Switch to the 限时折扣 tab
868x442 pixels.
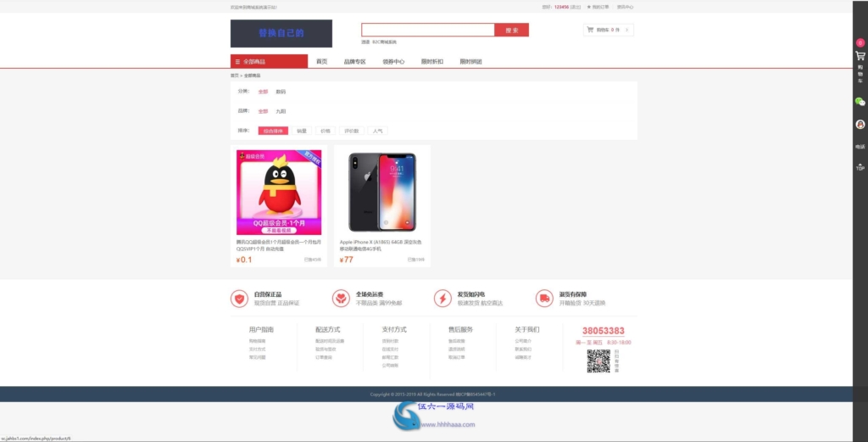(x=431, y=61)
